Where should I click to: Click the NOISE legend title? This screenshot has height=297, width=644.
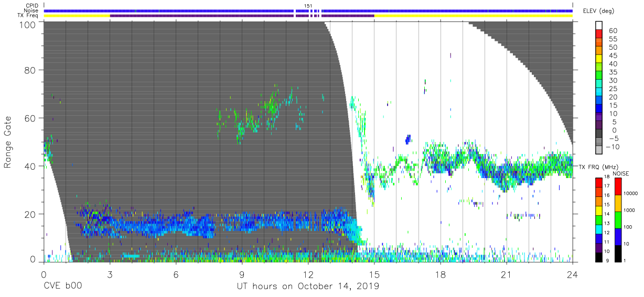point(621,173)
